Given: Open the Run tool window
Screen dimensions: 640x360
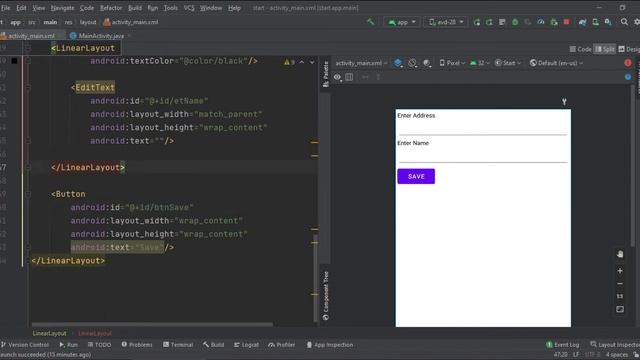Looking at the screenshot, I should click(x=69, y=345).
